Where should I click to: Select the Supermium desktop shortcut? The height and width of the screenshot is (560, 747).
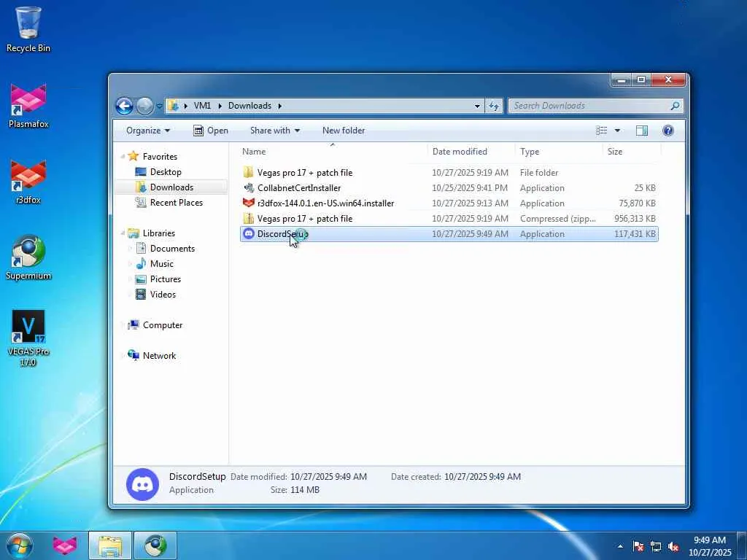28,257
